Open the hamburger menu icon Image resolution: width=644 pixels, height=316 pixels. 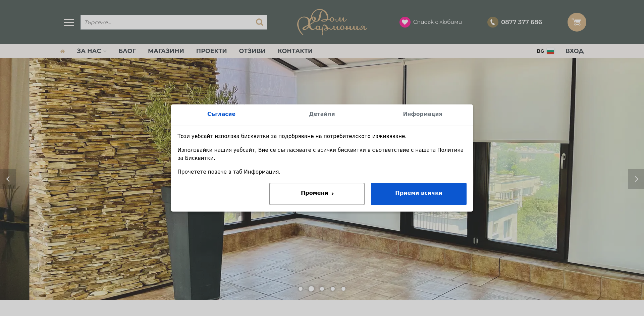point(69,22)
